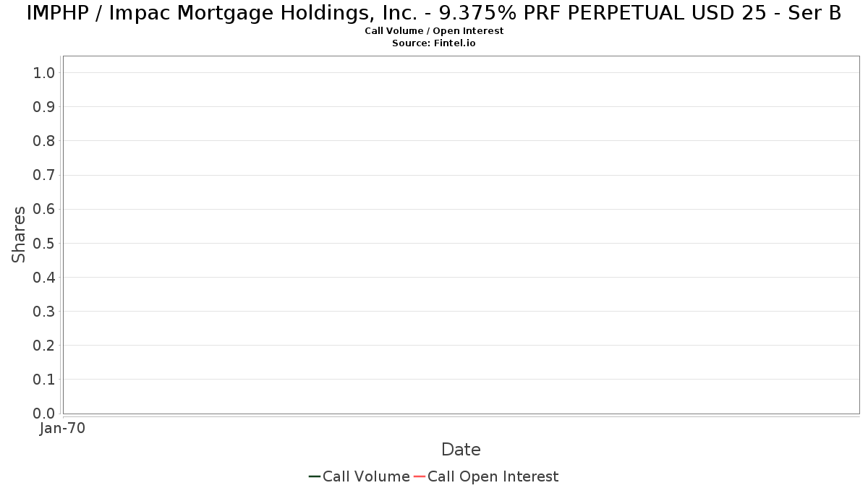Click the 0.3 y-axis tick label

[44, 312]
